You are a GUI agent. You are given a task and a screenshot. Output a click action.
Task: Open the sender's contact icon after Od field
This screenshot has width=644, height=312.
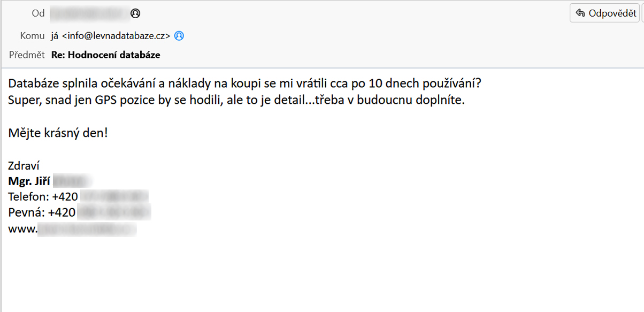coord(135,13)
